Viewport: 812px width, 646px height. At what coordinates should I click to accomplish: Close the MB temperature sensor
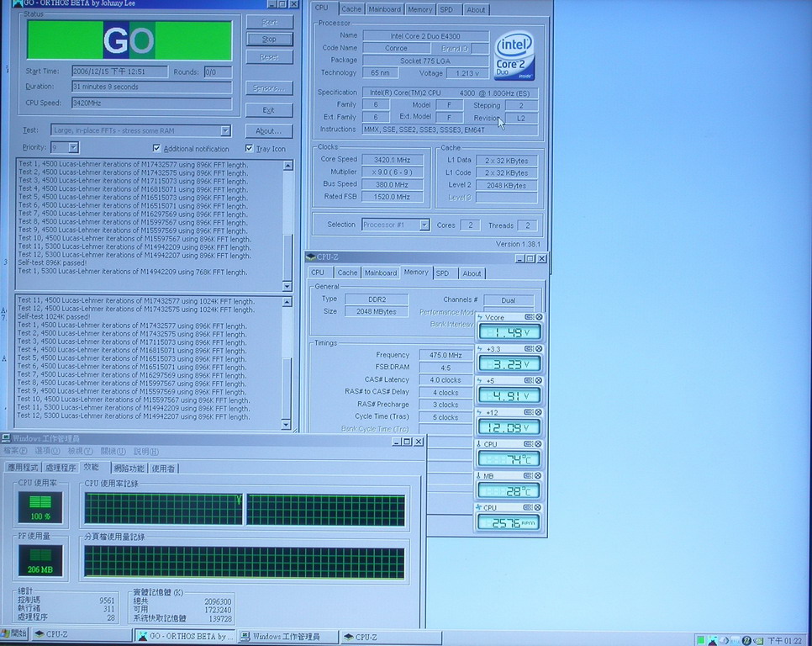tap(539, 475)
